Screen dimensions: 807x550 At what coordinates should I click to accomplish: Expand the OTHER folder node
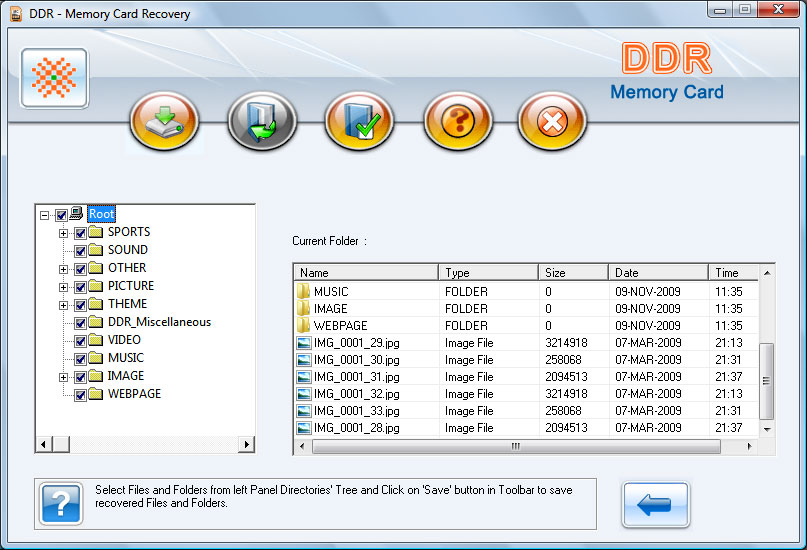[63, 269]
